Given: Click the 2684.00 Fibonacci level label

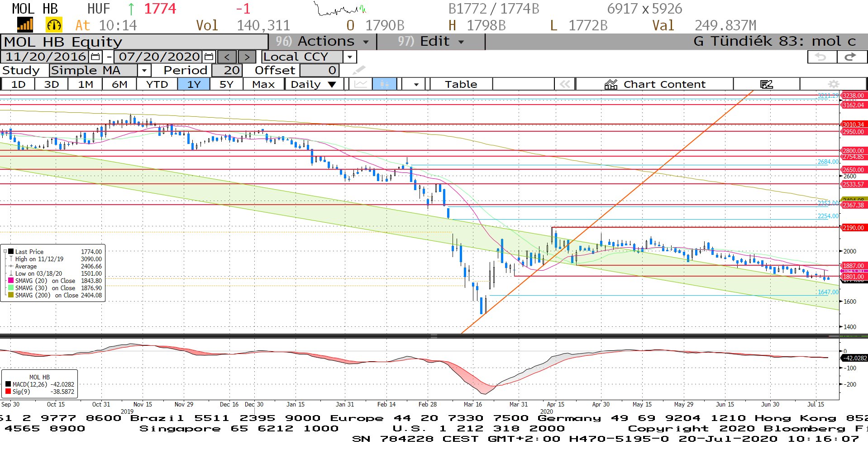Looking at the screenshot, I should pyautogui.click(x=828, y=162).
